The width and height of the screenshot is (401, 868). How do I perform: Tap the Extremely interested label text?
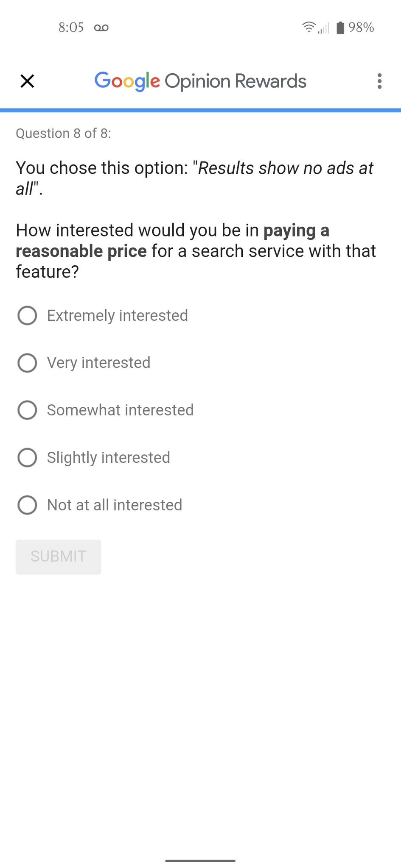click(118, 316)
